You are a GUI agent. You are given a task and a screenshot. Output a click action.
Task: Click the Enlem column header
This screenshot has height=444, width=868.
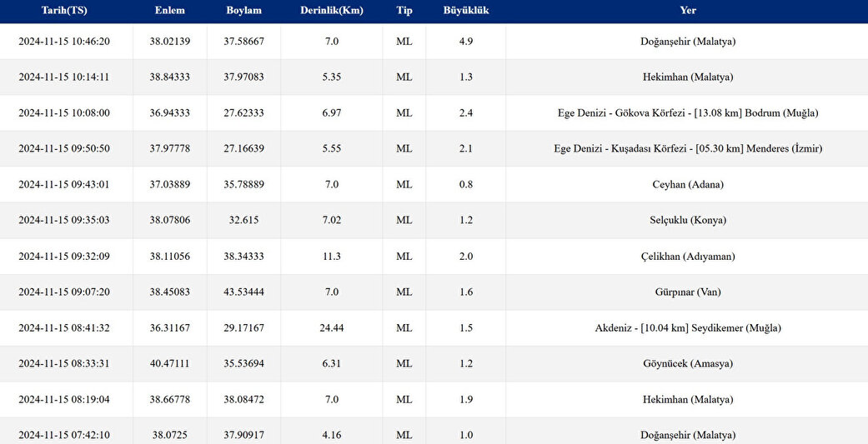coord(170,11)
